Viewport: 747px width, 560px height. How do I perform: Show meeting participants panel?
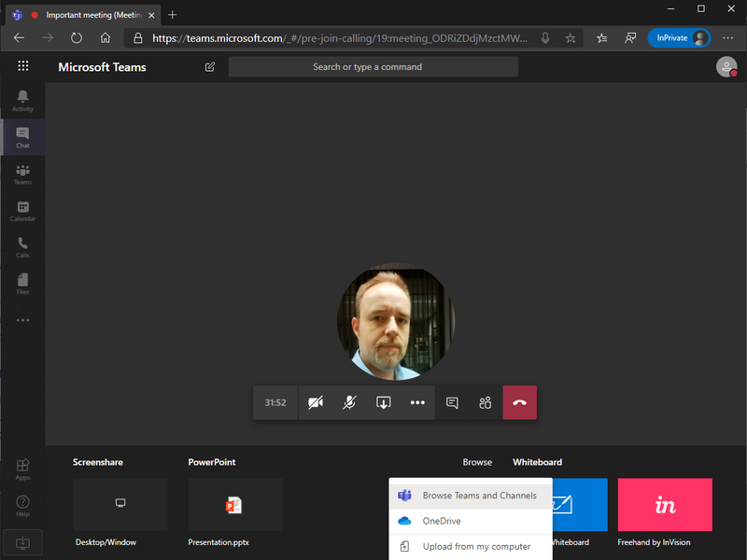click(485, 403)
